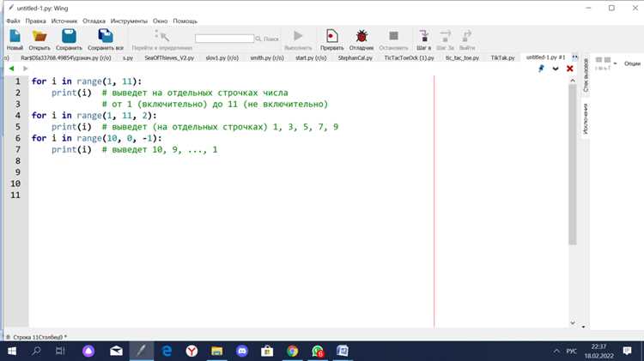Click the blue pin editor icon
Screen dimensions: 644x361
click(541, 69)
